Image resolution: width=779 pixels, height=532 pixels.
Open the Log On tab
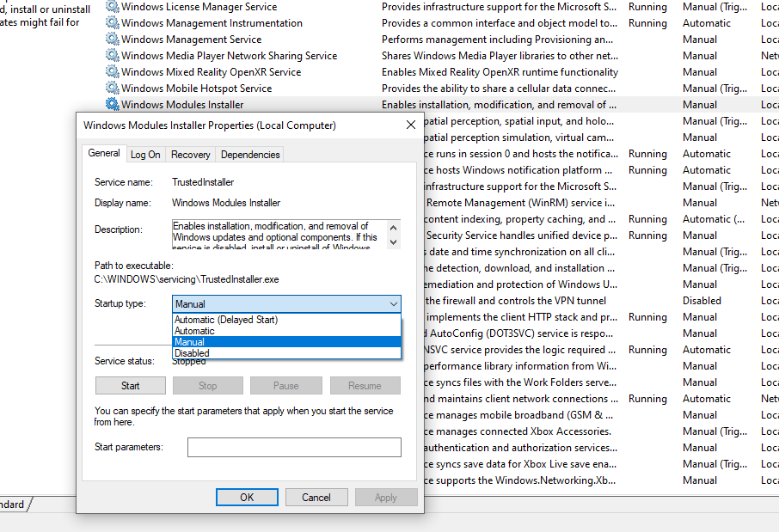145,155
